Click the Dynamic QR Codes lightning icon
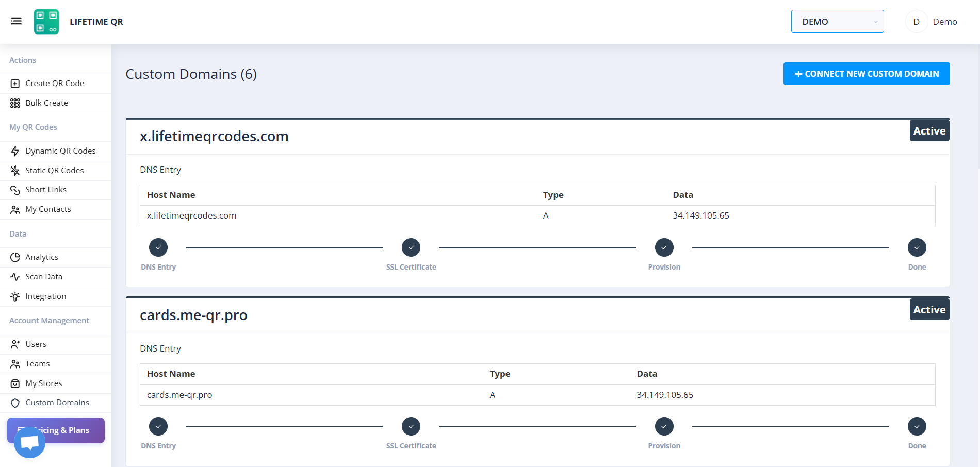 coord(15,151)
